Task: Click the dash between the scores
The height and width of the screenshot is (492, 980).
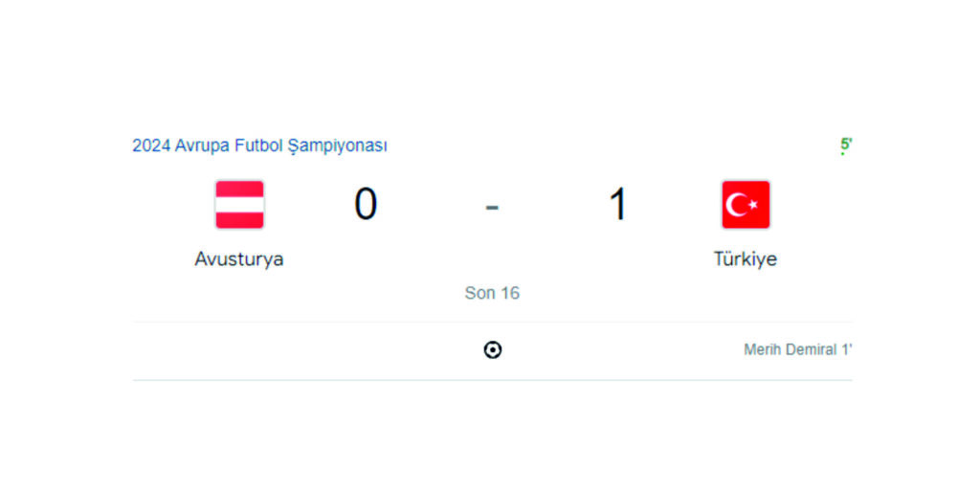Action: tap(492, 206)
